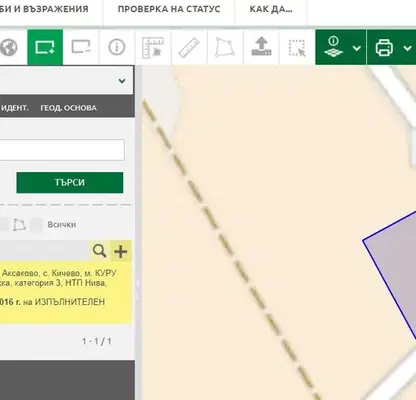This screenshot has height=400, width=416.
Task: Select the add-to-selection rectangle tool
Action: click(x=45, y=47)
